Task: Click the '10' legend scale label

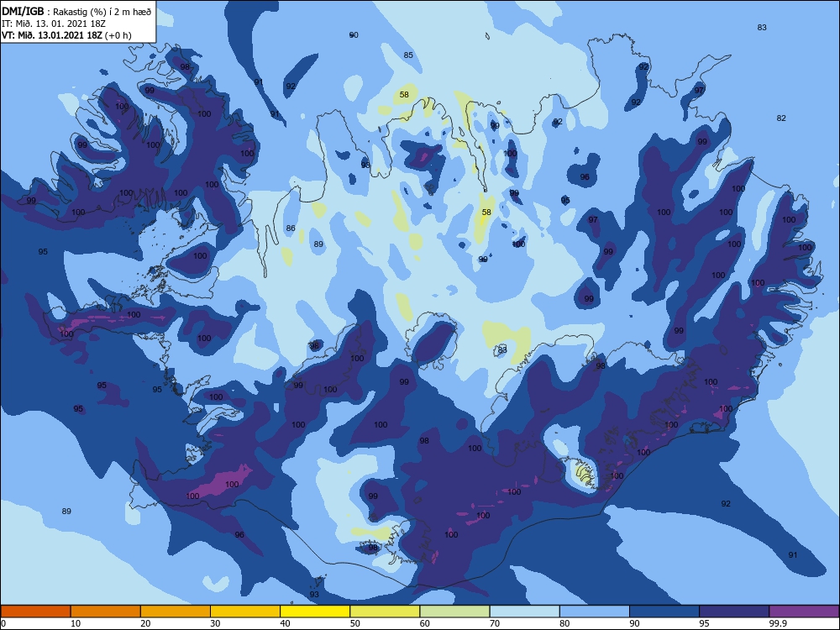Action: [x=76, y=623]
